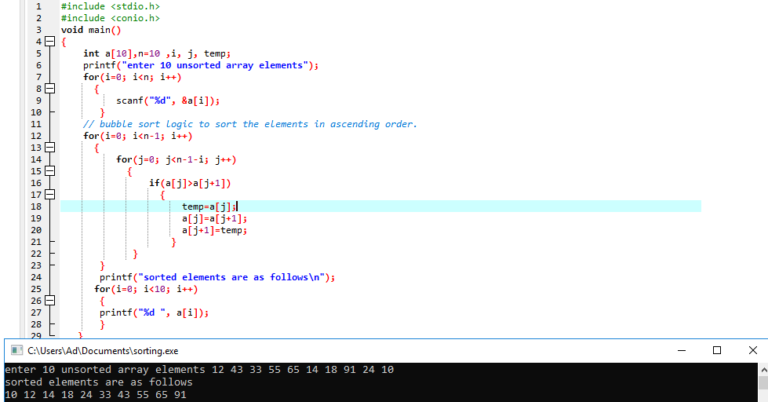This screenshot has width=768, height=402.
Task: Click line number 18 in the gutter
Action: click(x=36, y=206)
